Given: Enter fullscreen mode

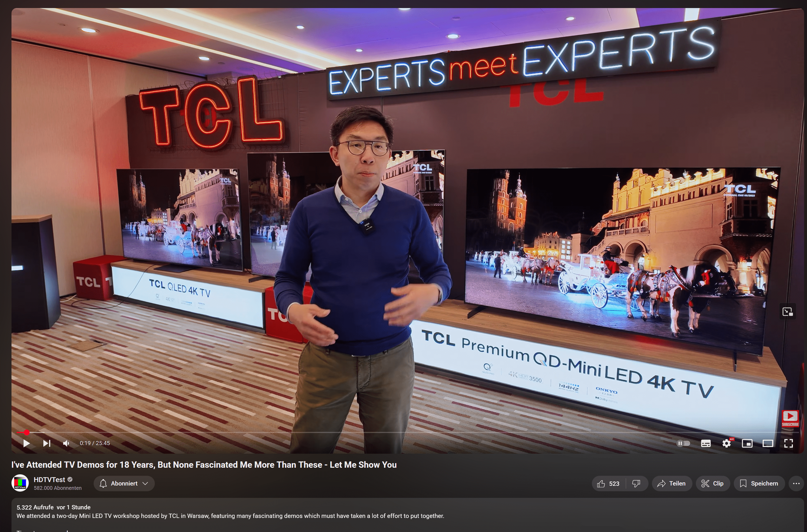Looking at the screenshot, I should click(789, 443).
